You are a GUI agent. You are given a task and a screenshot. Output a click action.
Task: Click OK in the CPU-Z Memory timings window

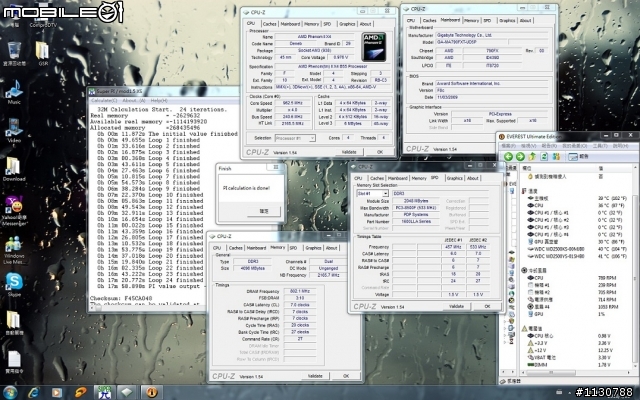pyautogui.click(x=346, y=376)
